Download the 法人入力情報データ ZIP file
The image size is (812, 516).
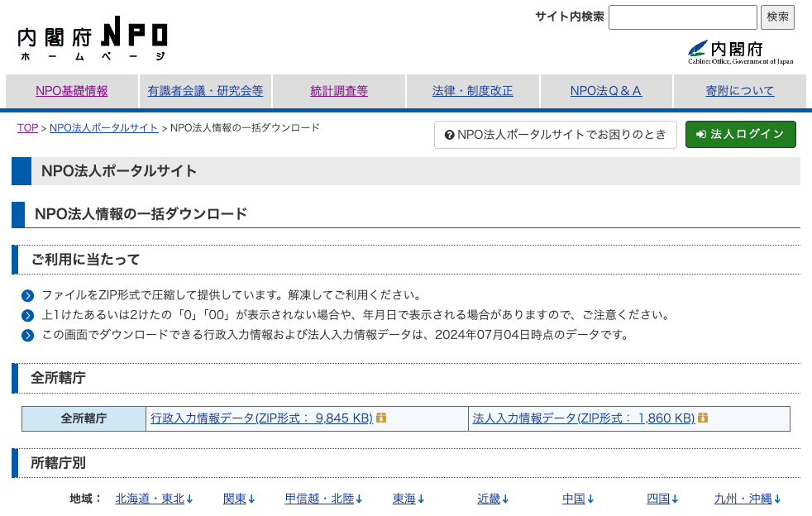pyautogui.click(x=585, y=418)
